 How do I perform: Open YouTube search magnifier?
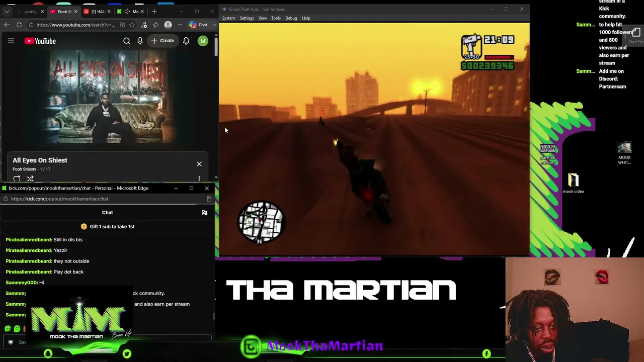coord(127,41)
